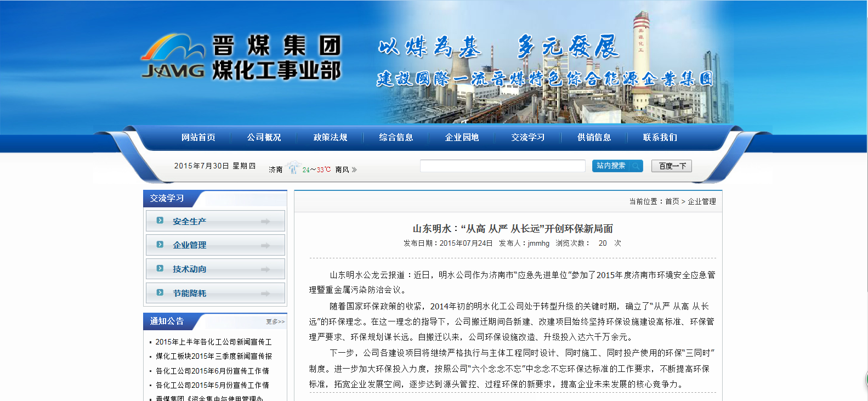Go to 综合信息 in the navigation bar
Image resolution: width=868 pixels, height=401 pixels.
click(396, 138)
